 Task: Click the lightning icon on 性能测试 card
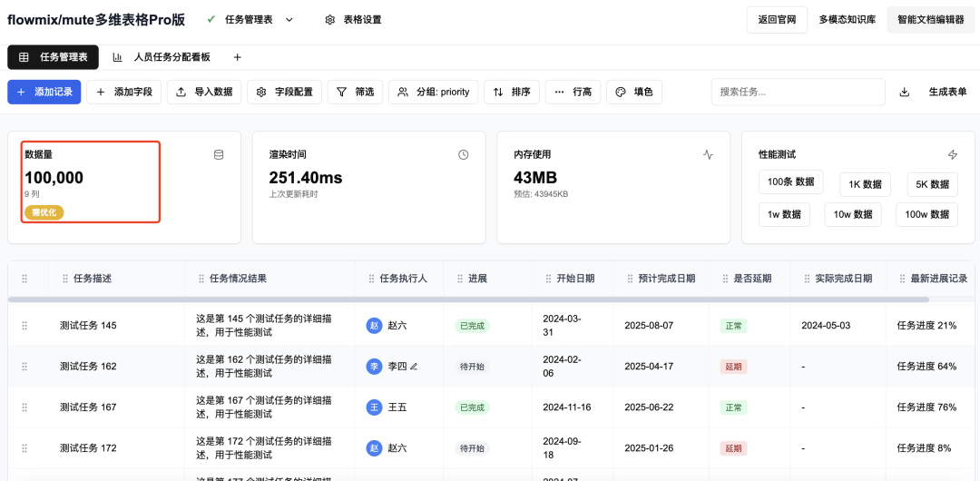(953, 154)
